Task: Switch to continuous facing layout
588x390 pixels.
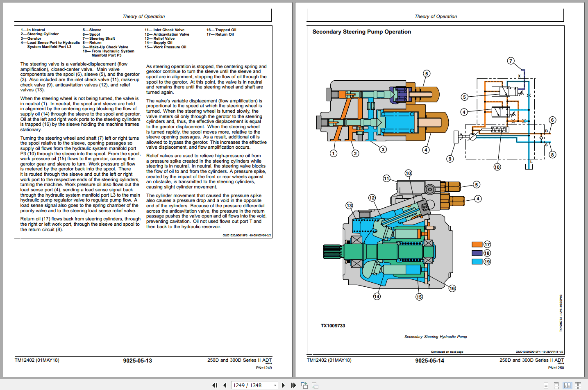Action: click(x=578, y=385)
